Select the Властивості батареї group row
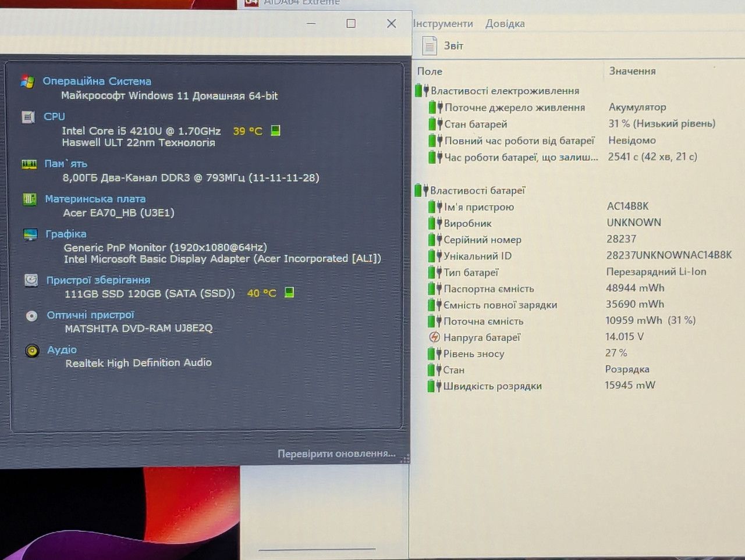Image resolution: width=745 pixels, height=560 pixels. [x=470, y=190]
